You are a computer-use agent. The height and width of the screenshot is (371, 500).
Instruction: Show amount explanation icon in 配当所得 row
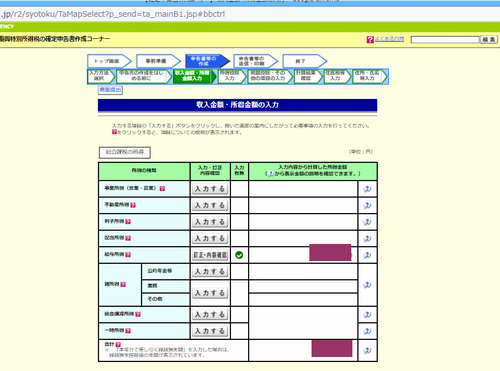coord(367,239)
